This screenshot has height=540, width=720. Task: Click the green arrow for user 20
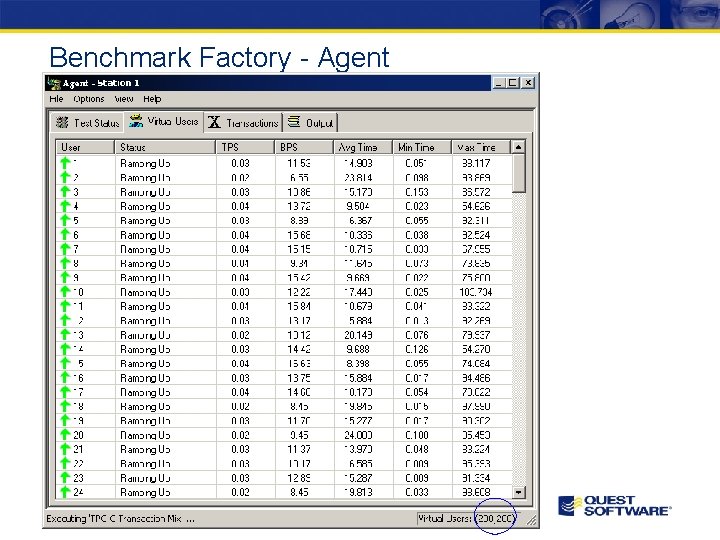click(x=65, y=434)
